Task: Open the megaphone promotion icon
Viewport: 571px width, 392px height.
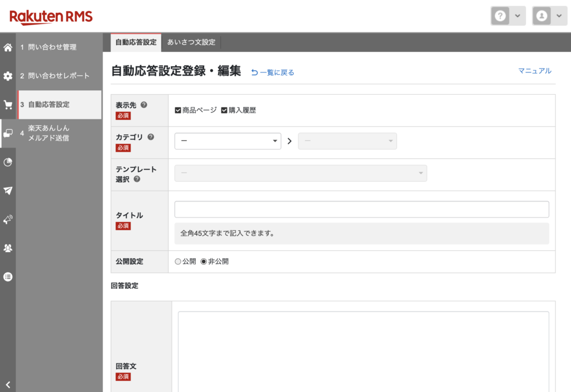Action: coord(8,219)
